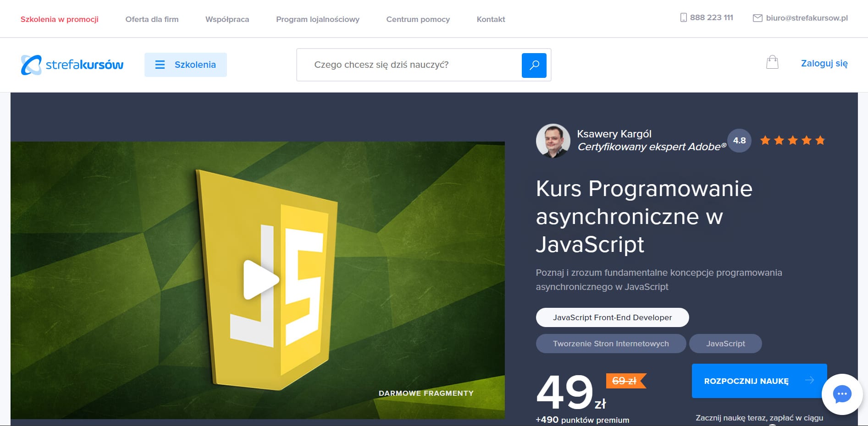868x426 pixels.
Task: Select the fifth rating star
Action: pos(820,140)
